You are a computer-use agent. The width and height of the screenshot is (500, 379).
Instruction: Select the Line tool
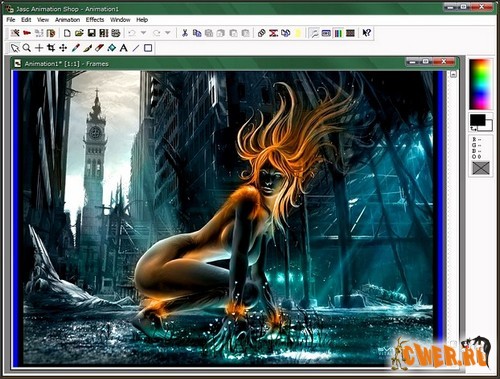pos(136,48)
